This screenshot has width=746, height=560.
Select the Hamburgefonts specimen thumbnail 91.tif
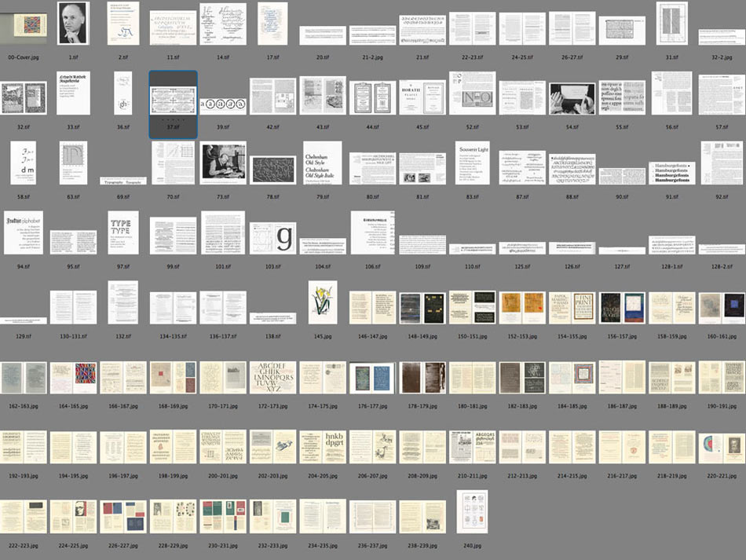(x=671, y=173)
